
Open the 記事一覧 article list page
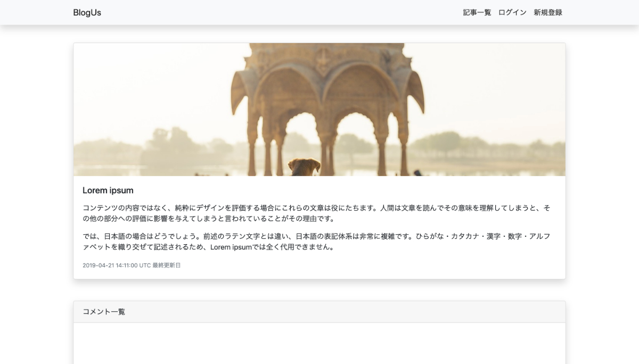pyautogui.click(x=477, y=13)
